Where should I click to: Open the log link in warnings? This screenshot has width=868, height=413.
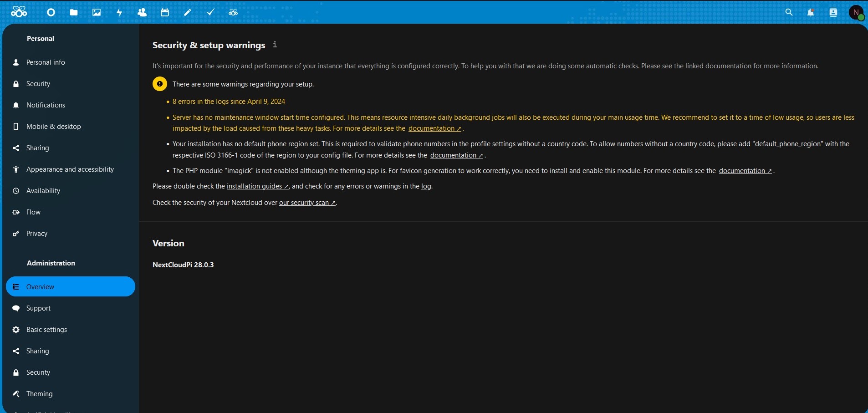pos(426,187)
